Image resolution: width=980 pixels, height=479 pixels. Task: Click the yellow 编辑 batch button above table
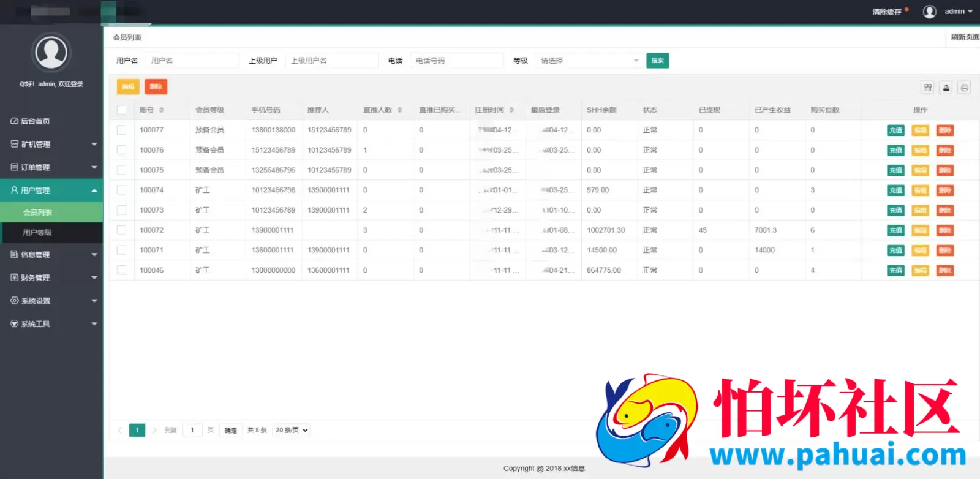click(128, 87)
